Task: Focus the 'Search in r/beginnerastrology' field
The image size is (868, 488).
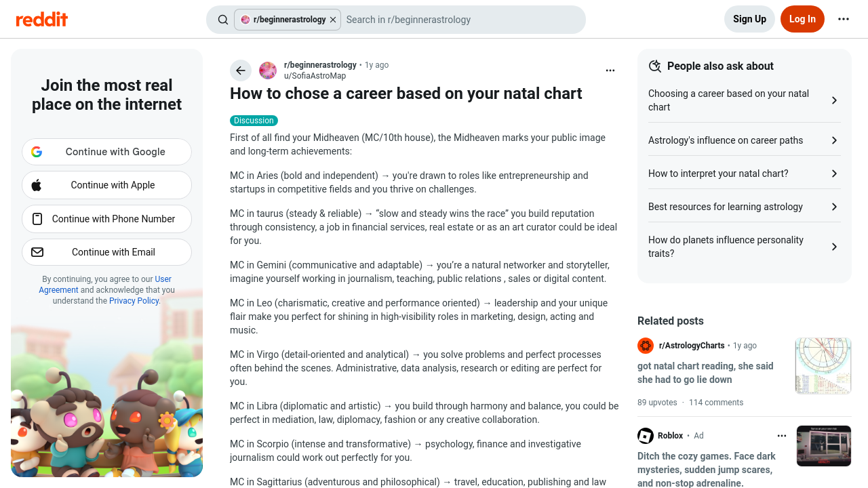Action: tap(461, 20)
